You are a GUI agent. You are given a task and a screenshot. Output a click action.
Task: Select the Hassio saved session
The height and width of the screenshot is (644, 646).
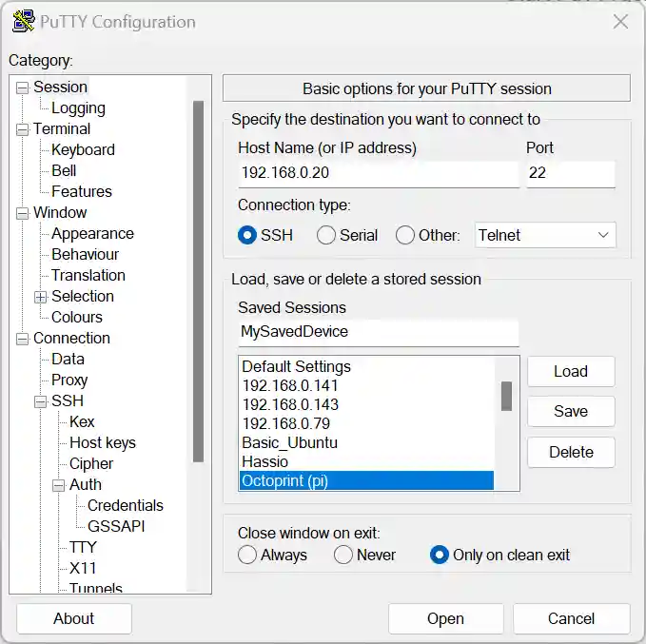coord(366,461)
